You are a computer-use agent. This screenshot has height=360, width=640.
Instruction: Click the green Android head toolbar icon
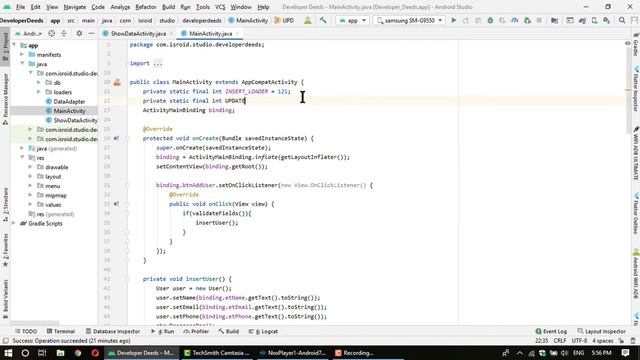(x=308, y=20)
